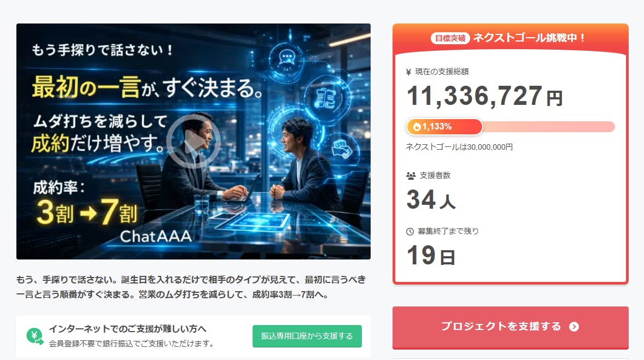
Task: Click the 目標突破 badge
Action: (450, 38)
